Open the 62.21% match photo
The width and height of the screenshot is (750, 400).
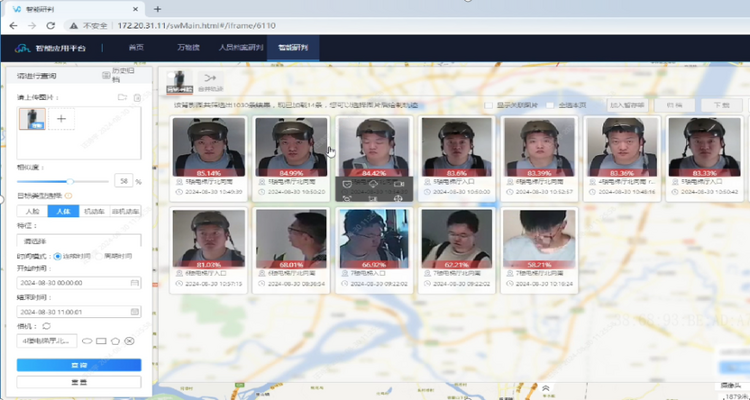click(x=457, y=238)
